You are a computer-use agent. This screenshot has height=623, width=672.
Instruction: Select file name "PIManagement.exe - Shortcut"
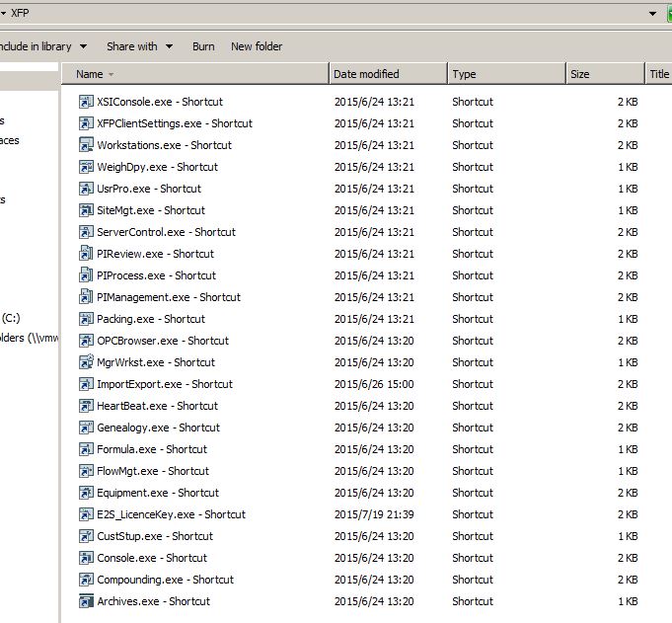(169, 297)
